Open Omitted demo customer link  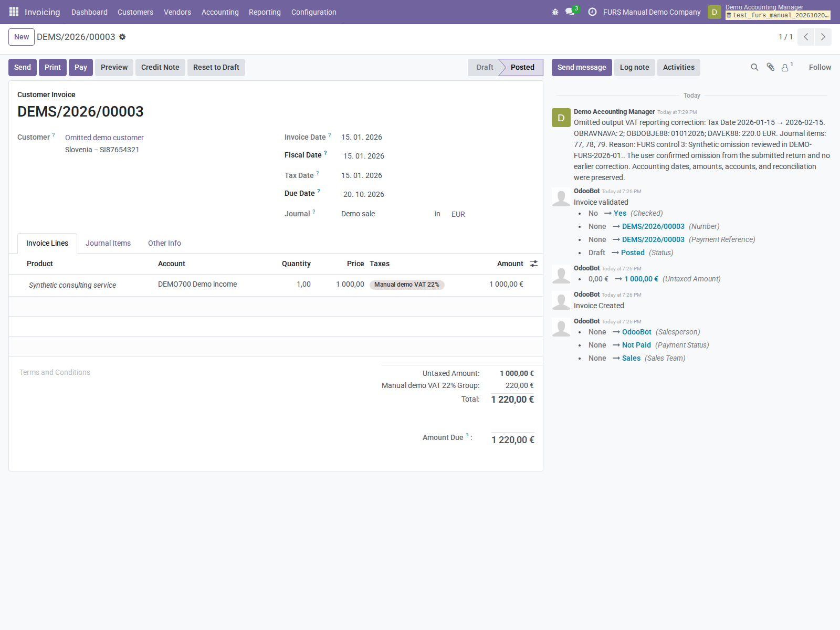[x=104, y=138]
